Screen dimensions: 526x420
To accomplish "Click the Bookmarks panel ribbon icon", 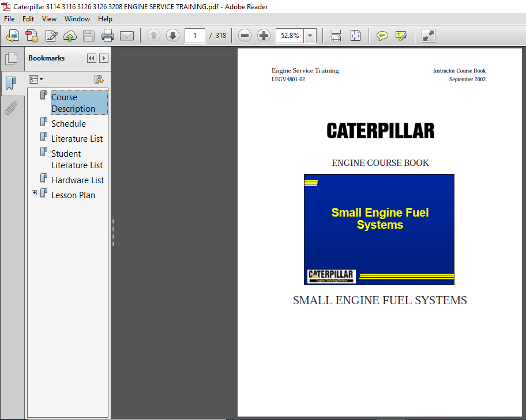I will click(x=11, y=83).
